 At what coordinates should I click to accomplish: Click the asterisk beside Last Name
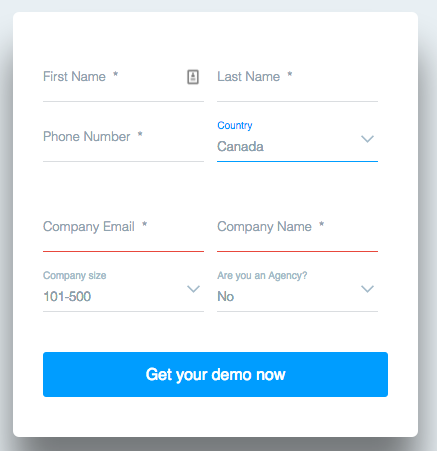pos(290,74)
